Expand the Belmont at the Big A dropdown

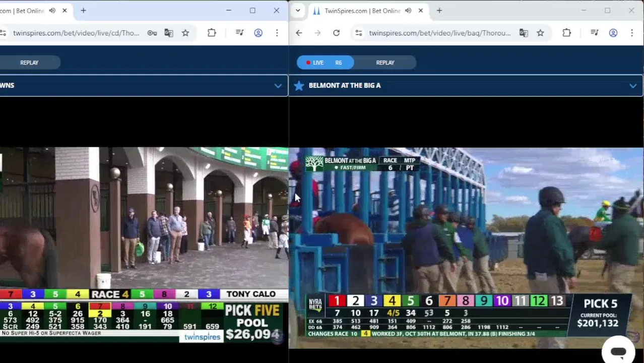click(x=633, y=86)
